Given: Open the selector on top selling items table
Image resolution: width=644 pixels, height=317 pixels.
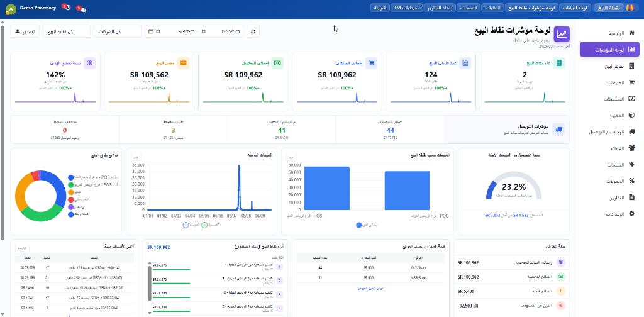Looking at the screenshot, I should [22, 248].
